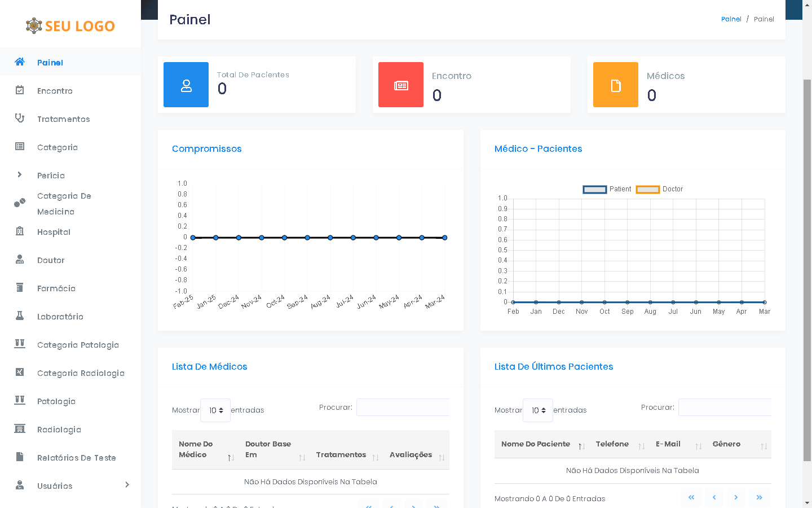This screenshot has width=812, height=508.
Task: Select Radiologia in the sidebar
Action: tap(59, 430)
